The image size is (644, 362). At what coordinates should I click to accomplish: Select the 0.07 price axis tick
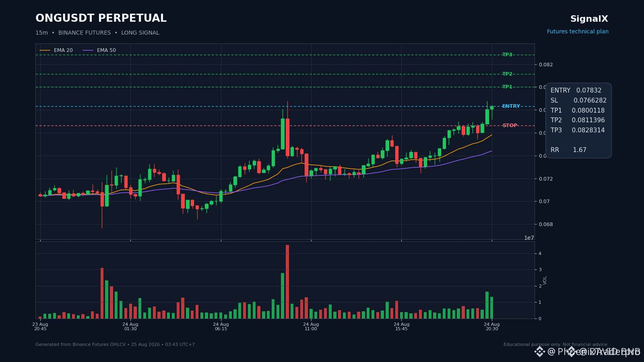click(x=544, y=202)
